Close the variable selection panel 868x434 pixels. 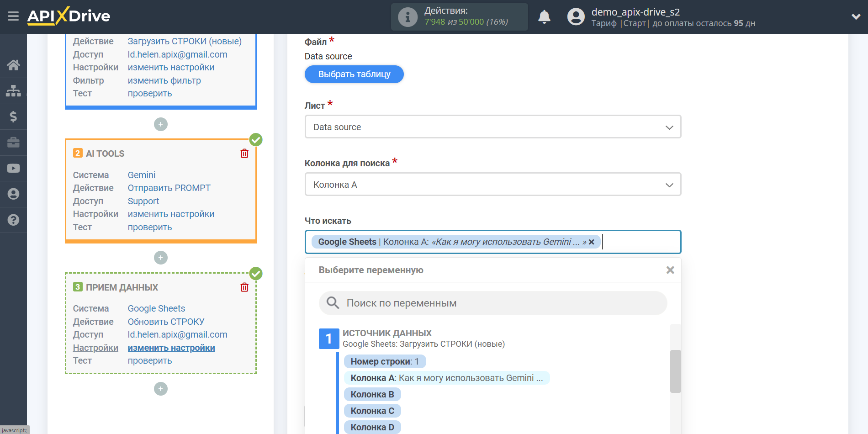pos(670,270)
